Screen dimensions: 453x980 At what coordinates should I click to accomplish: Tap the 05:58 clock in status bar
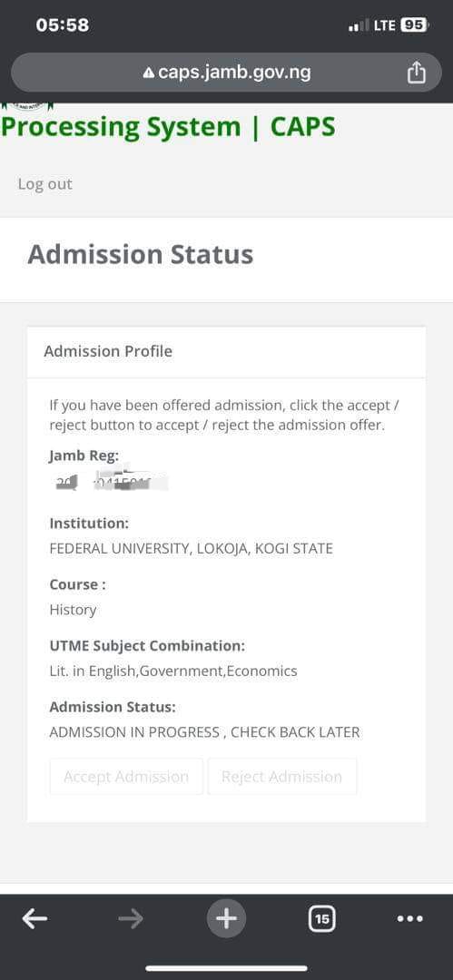click(63, 25)
